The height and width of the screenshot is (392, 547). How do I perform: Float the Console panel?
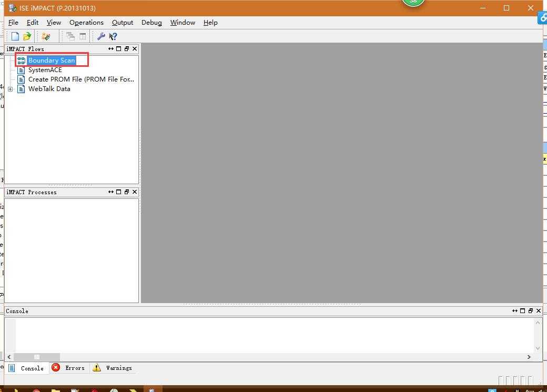pos(531,310)
